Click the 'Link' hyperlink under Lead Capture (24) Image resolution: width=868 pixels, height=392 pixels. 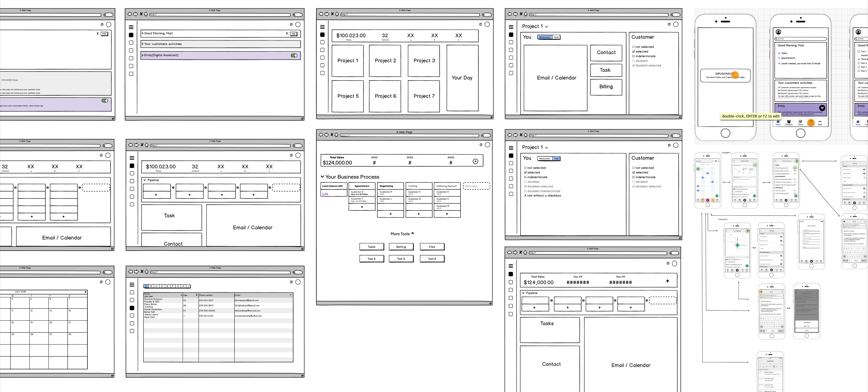click(325, 194)
